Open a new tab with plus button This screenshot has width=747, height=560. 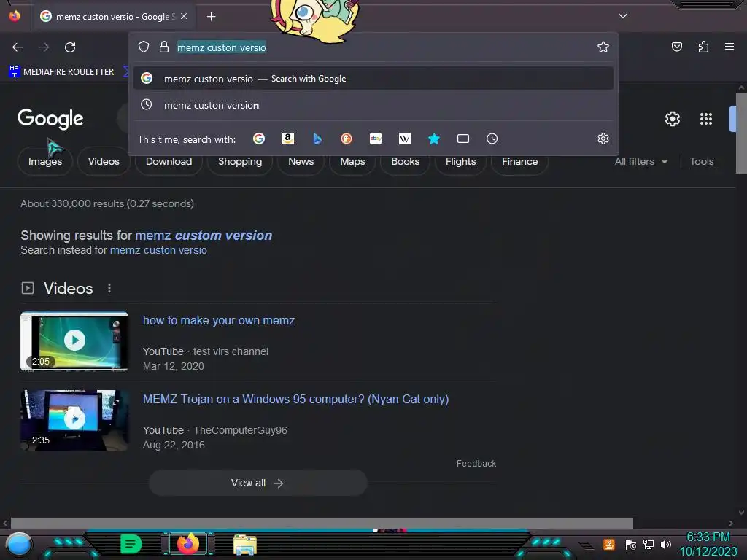pos(211,17)
